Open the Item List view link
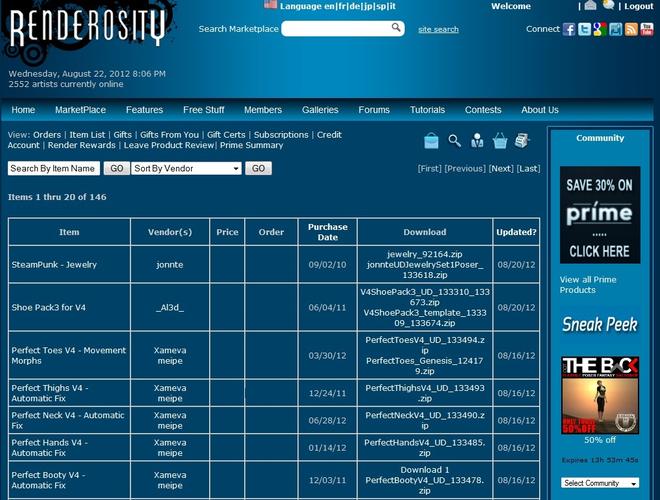 87,135
